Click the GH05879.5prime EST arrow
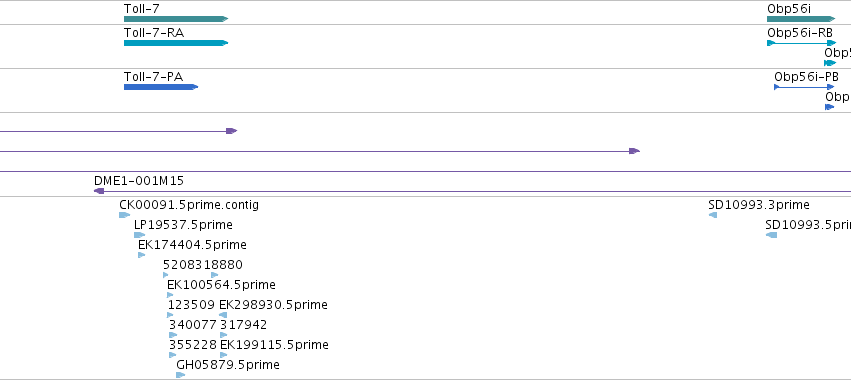Viewport: 851px width, 380px height. pos(181,375)
